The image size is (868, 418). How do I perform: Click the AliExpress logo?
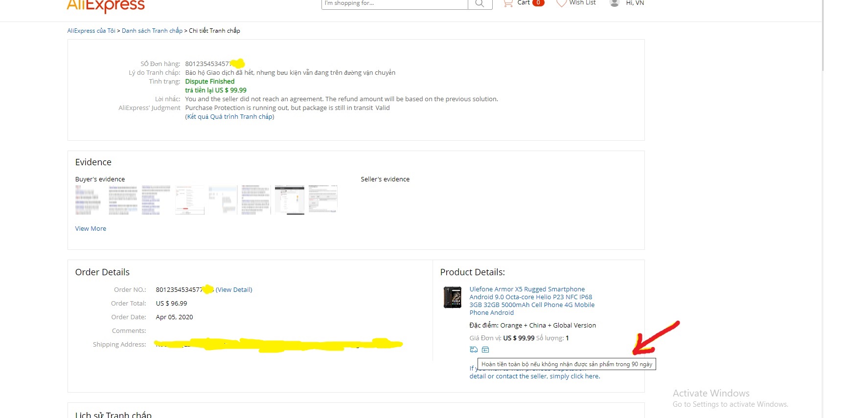(x=106, y=6)
